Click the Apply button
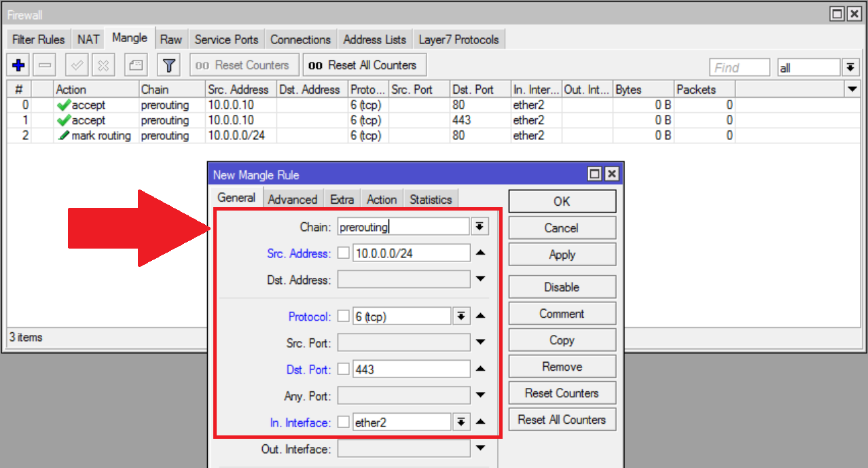 [562, 254]
